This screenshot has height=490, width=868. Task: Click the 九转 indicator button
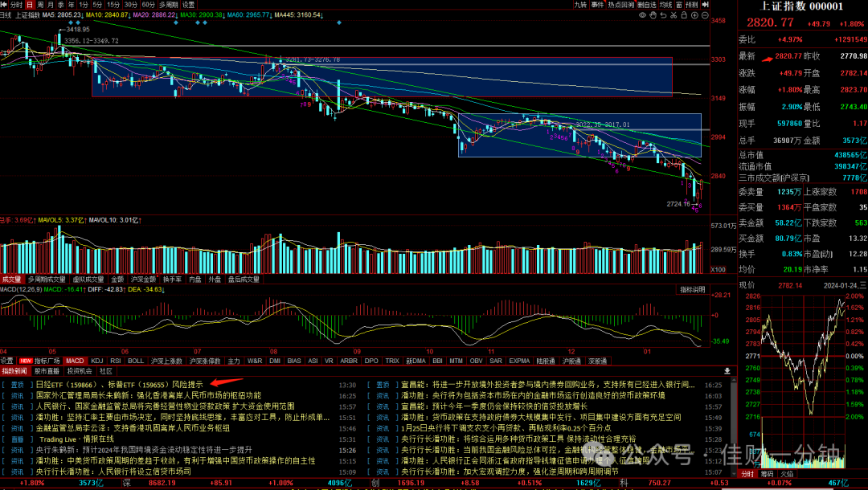(580, 5)
